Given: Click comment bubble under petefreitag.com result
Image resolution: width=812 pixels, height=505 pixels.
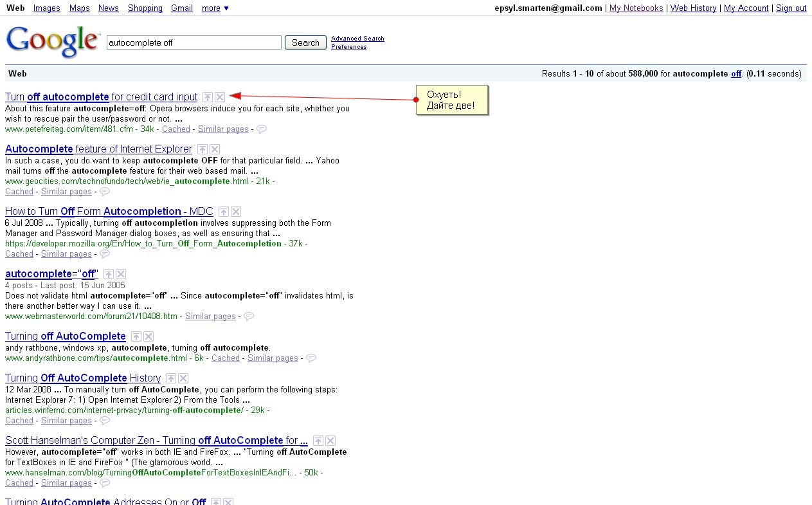Looking at the screenshot, I should 262,129.
